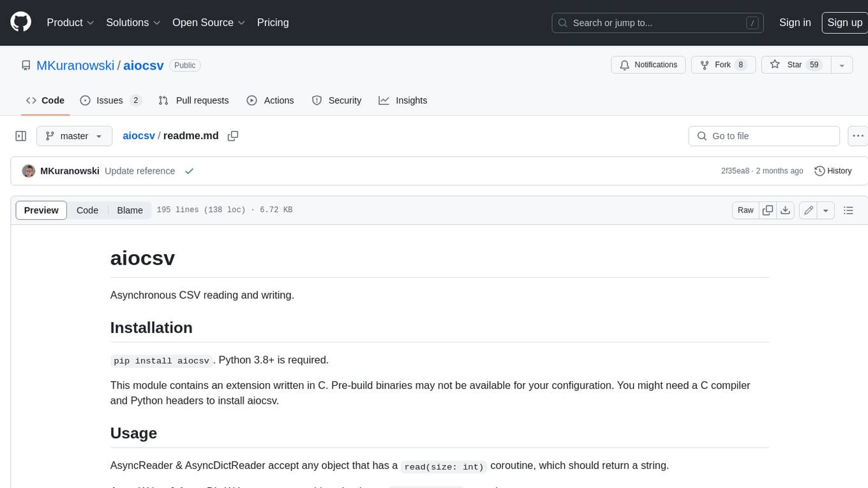Select the Code view
This screenshot has height=488, width=868.
pyautogui.click(x=87, y=210)
